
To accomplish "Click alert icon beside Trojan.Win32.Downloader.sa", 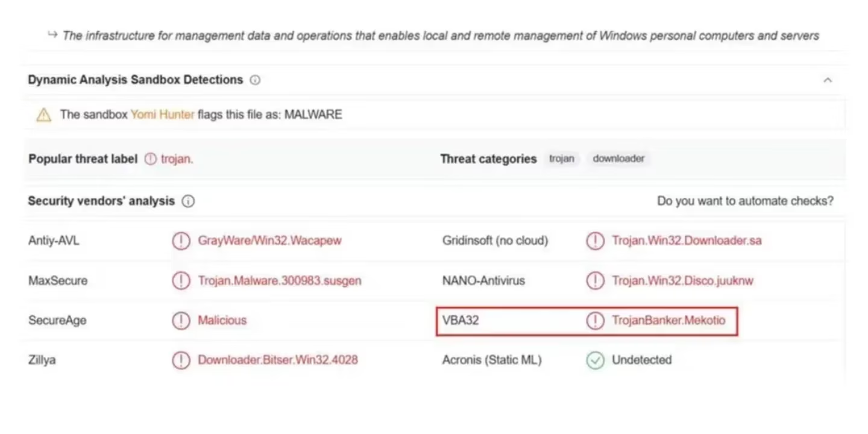I will coord(595,241).
